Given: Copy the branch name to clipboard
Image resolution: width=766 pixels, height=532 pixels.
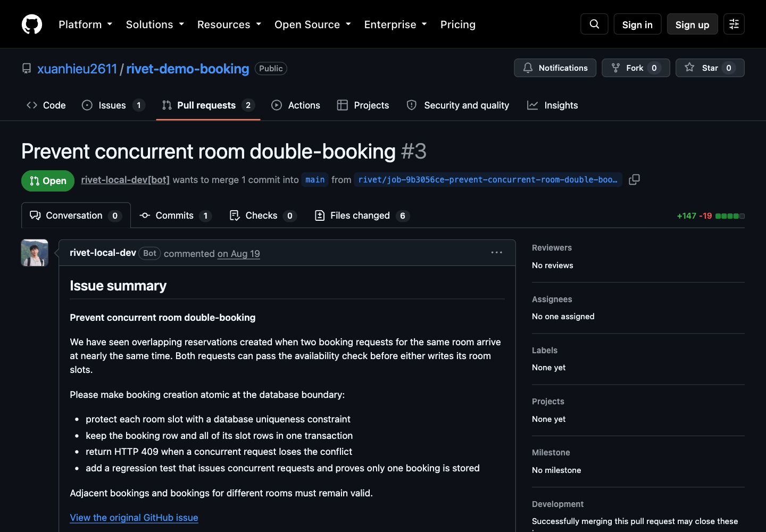Looking at the screenshot, I should coord(634,180).
